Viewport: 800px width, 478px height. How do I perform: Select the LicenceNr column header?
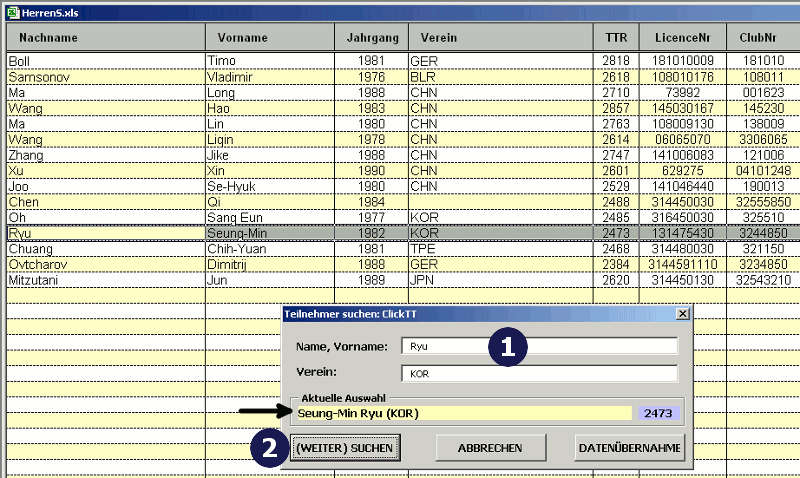coord(682,38)
